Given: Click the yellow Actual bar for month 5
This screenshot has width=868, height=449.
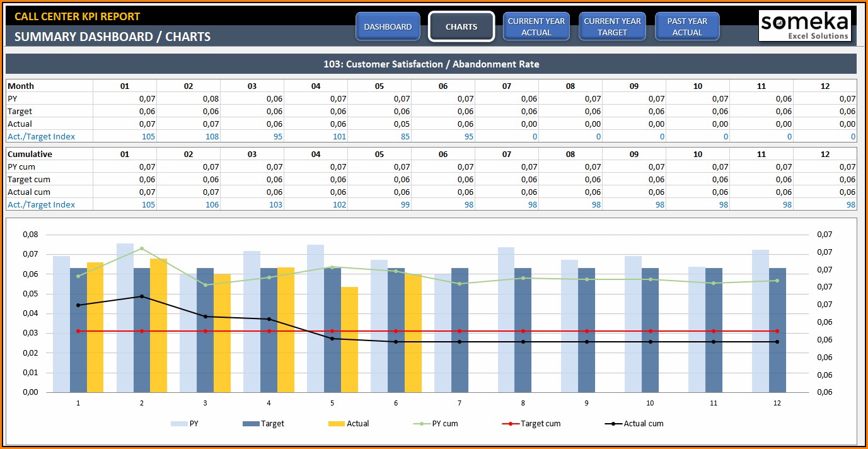Looking at the screenshot, I should (349, 339).
